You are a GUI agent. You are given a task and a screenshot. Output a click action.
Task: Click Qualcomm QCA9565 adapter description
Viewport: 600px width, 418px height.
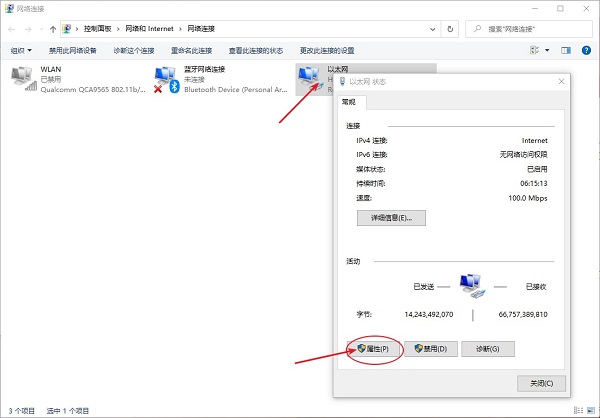click(93, 90)
